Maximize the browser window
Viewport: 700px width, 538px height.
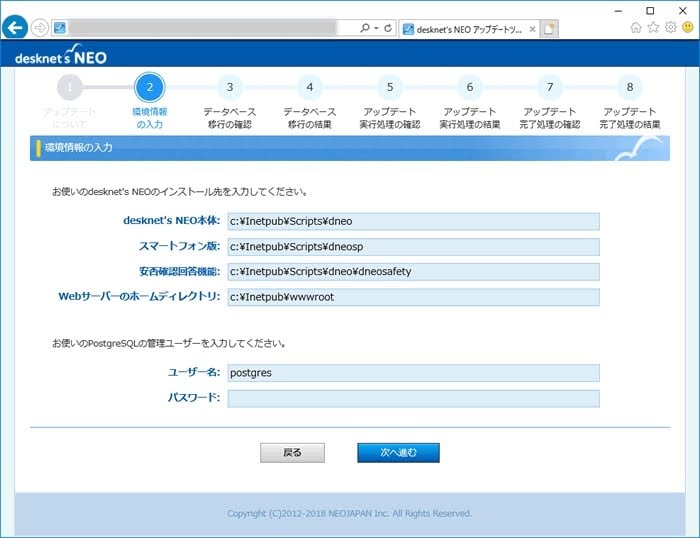pyautogui.click(x=650, y=11)
